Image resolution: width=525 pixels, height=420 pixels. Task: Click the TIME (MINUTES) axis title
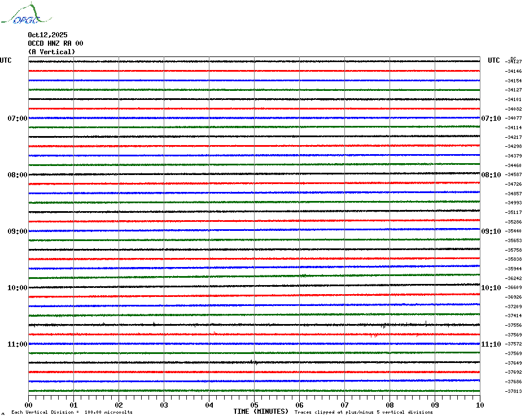261,412
